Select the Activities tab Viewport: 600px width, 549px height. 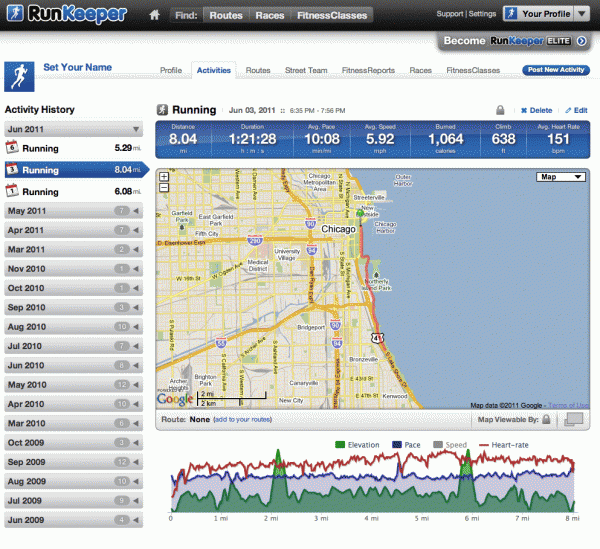tap(214, 70)
